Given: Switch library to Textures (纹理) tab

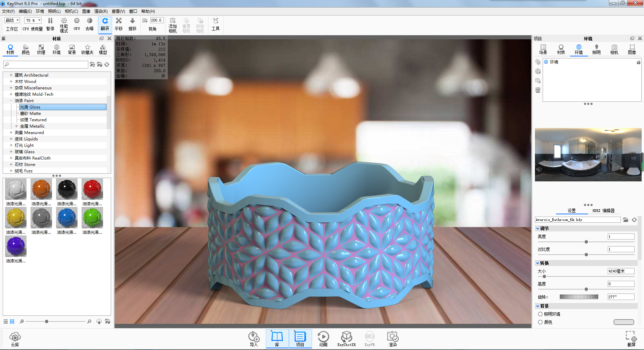Looking at the screenshot, I should pos(41,49).
